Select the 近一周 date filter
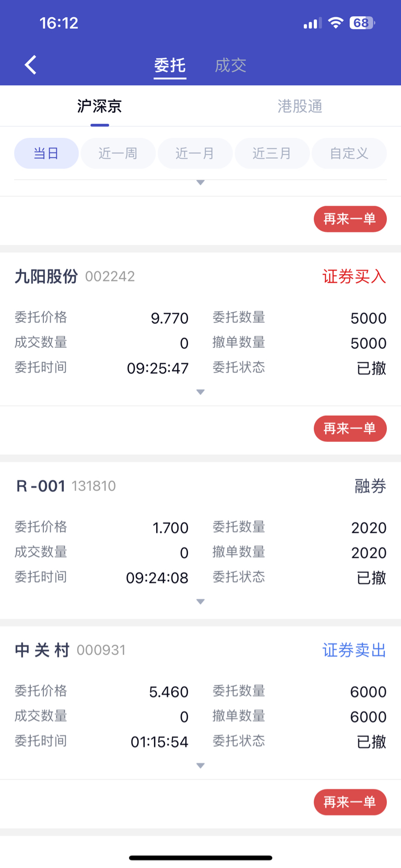The image size is (401, 868). (118, 154)
